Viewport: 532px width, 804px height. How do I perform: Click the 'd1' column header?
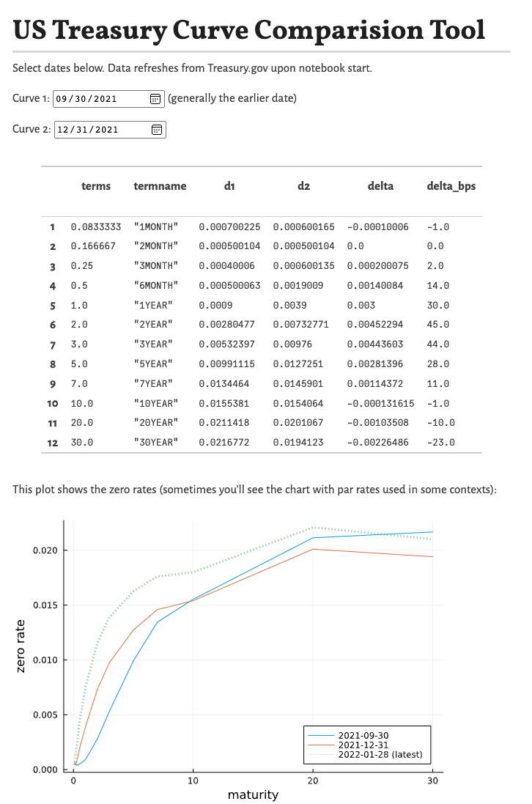point(229,186)
